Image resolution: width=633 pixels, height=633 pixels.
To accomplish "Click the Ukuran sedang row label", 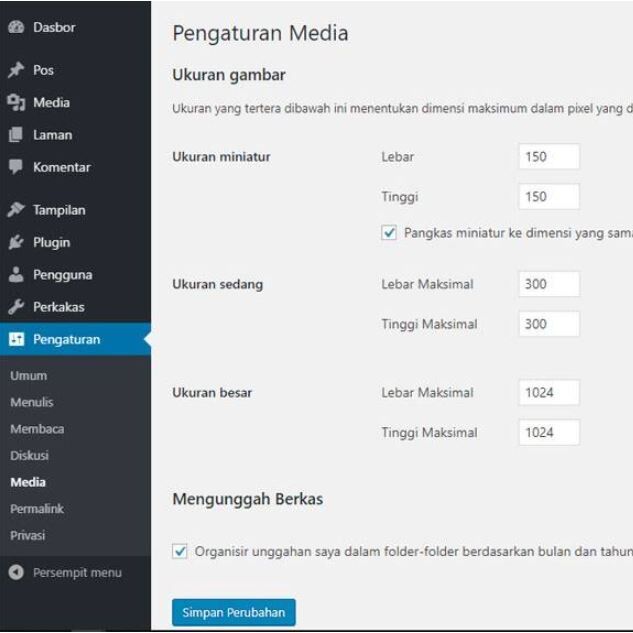I will (x=218, y=285).
